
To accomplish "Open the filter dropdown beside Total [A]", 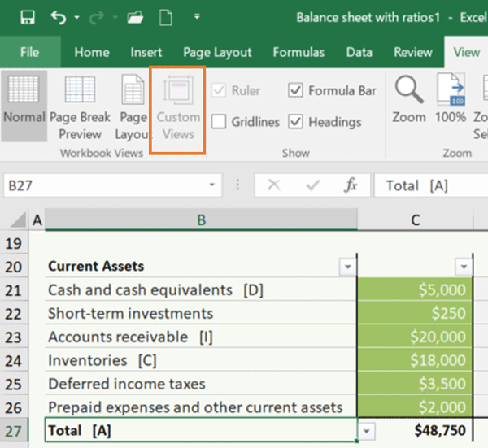I will (x=367, y=431).
